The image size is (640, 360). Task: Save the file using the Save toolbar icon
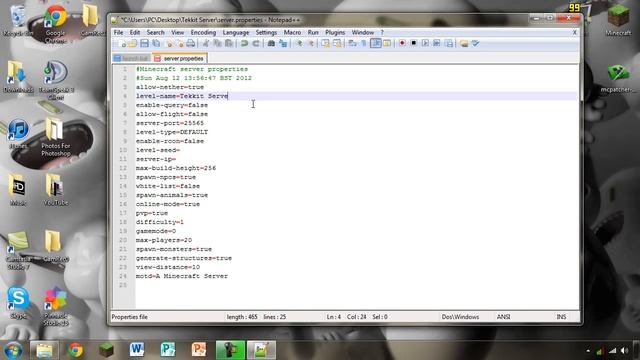tap(144, 43)
